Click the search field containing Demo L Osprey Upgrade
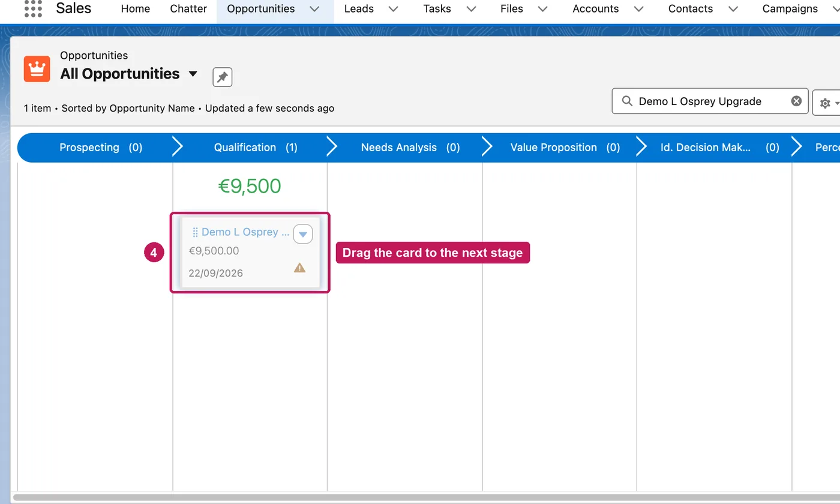Viewport: 840px width, 504px height. (x=710, y=101)
